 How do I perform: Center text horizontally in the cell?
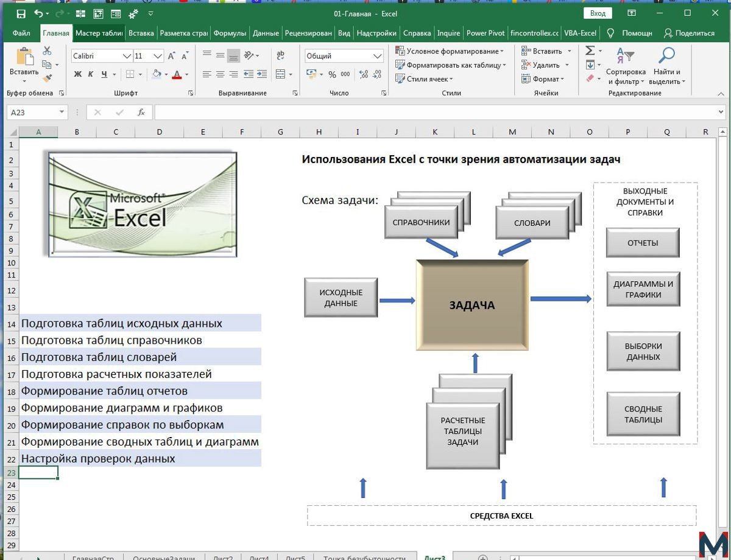(220, 74)
